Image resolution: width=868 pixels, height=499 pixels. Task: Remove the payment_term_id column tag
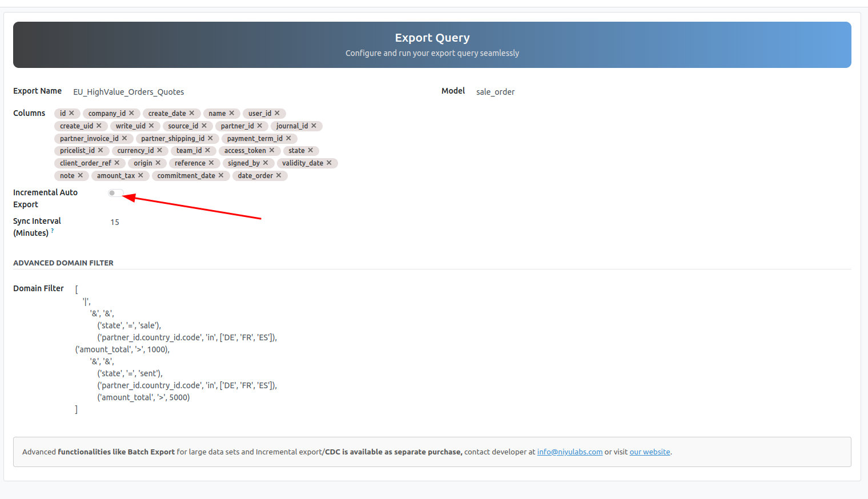pyautogui.click(x=288, y=138)
